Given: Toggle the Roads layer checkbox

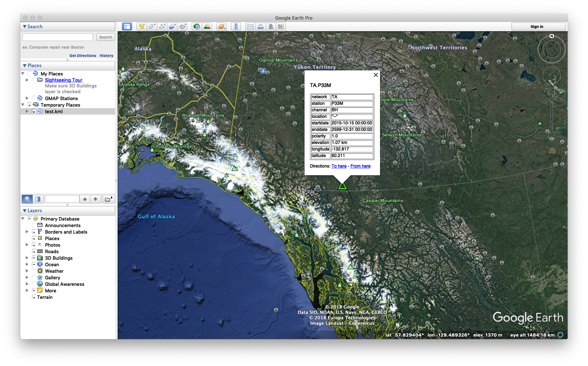Looking at the screenshot, I should [x=34, y=251].
